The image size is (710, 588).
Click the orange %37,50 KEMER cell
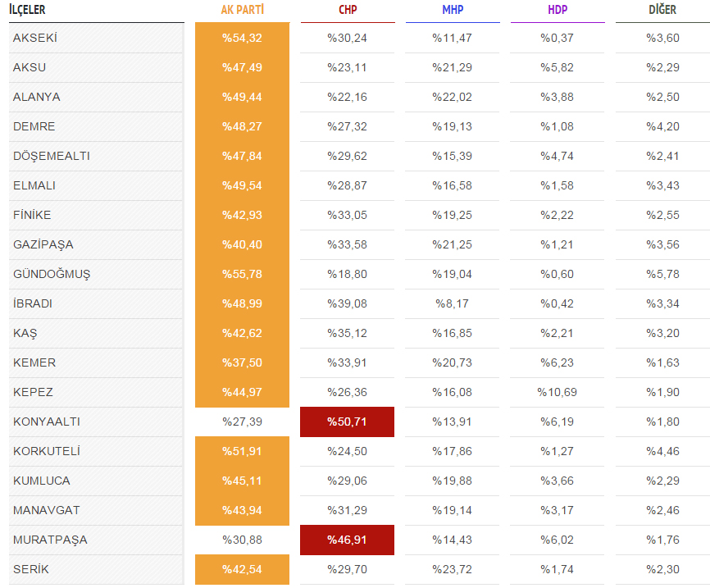[x=242, y=362]
